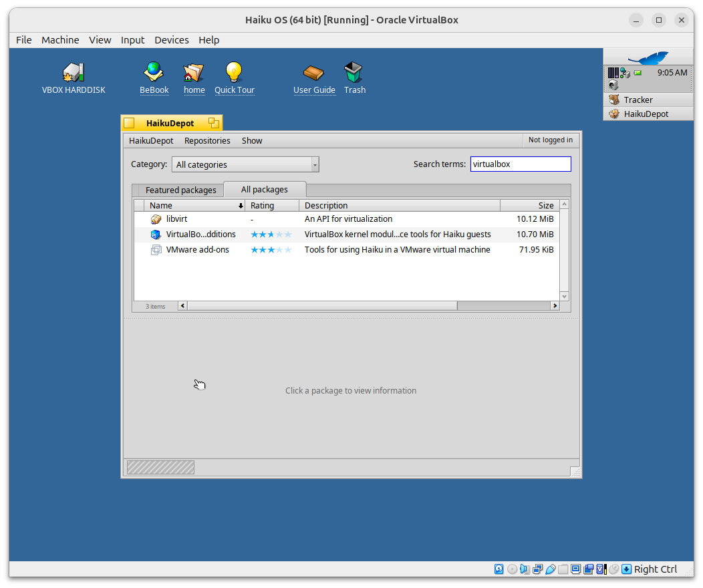Click the speaker volume tray icon
The width and height of the screenshot is (703, 588).
(613, 85)
